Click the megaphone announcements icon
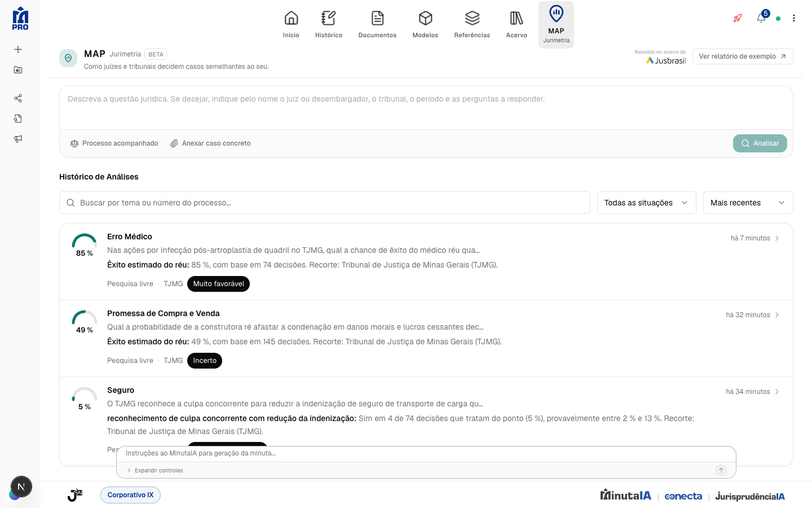Viewport: 812px width, 508px height. pos(18,139)
